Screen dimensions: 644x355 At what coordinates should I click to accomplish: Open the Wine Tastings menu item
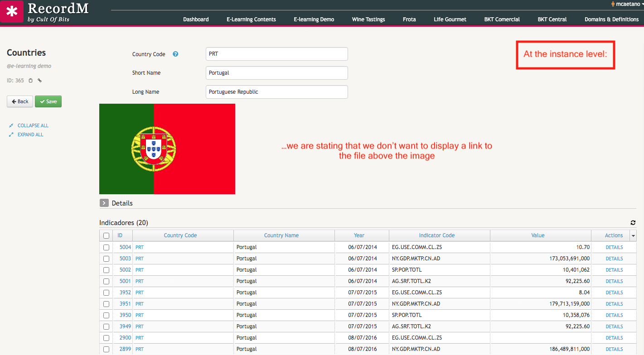pos(368,19)
